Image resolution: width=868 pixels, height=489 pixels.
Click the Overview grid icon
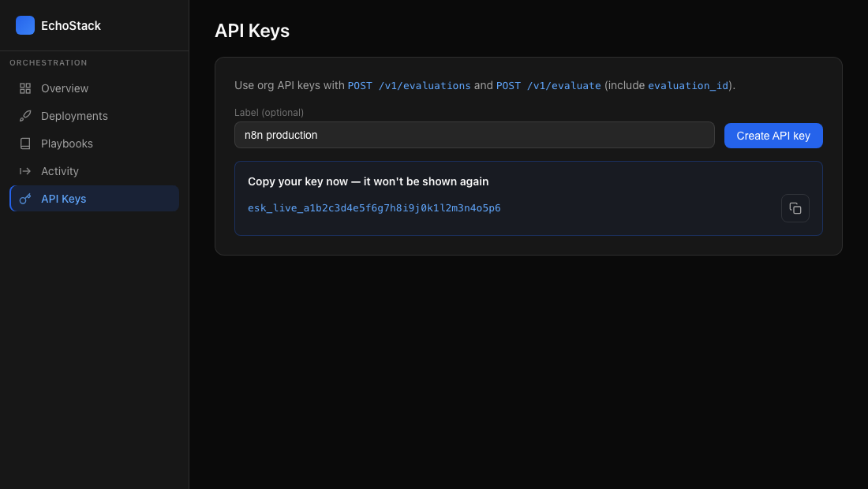[x=25, y=88]
